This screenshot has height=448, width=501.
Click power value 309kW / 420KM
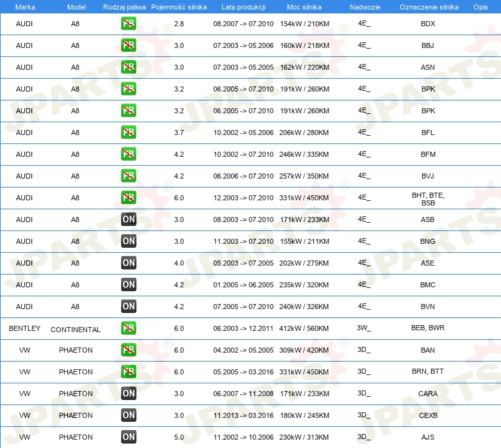coord(304,350)
